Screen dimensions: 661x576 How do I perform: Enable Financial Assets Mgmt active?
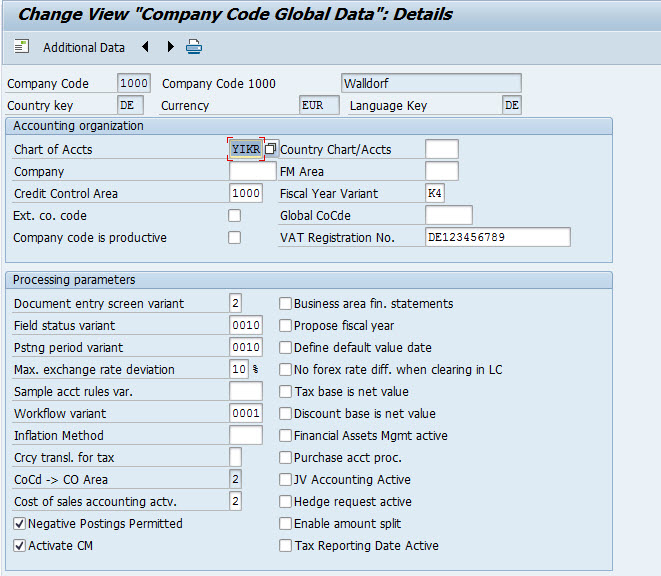point(285,435)
